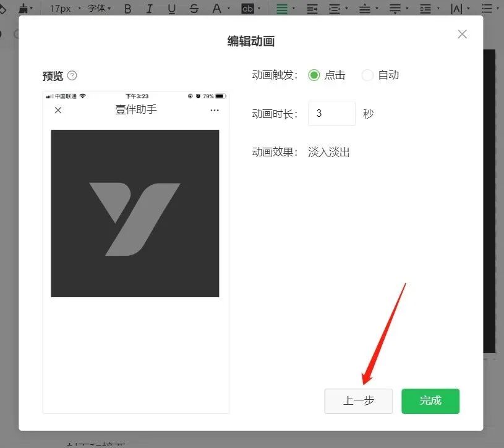Viewport: 504px width, 448px height.
Task: Close the 编辑动画 dialog
Action: 462,34
